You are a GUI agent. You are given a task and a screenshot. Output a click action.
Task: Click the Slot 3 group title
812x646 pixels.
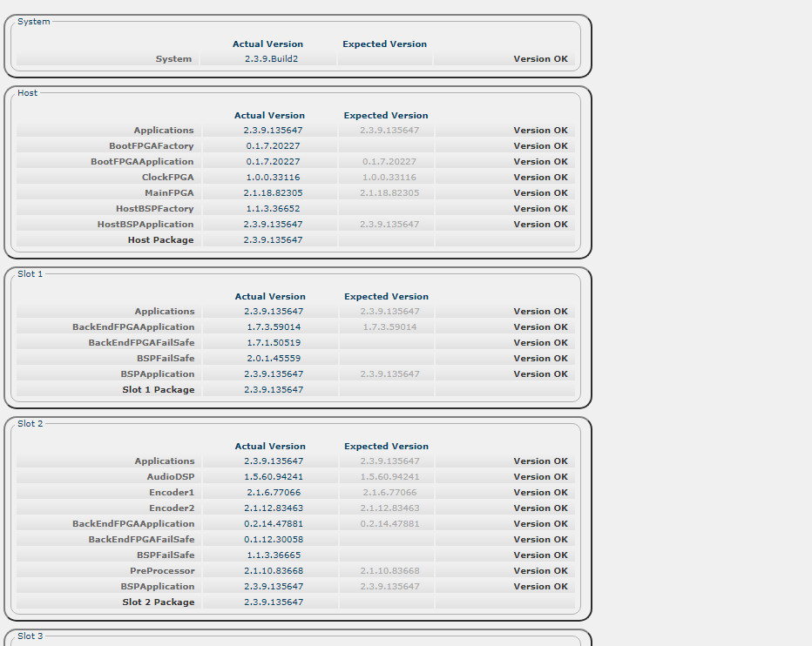(x=30, y=636)
